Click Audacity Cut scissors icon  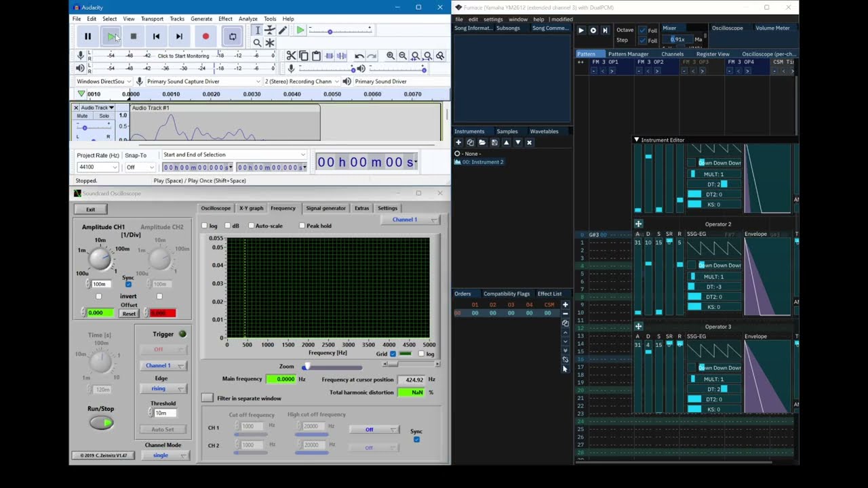tap(291, 56)
